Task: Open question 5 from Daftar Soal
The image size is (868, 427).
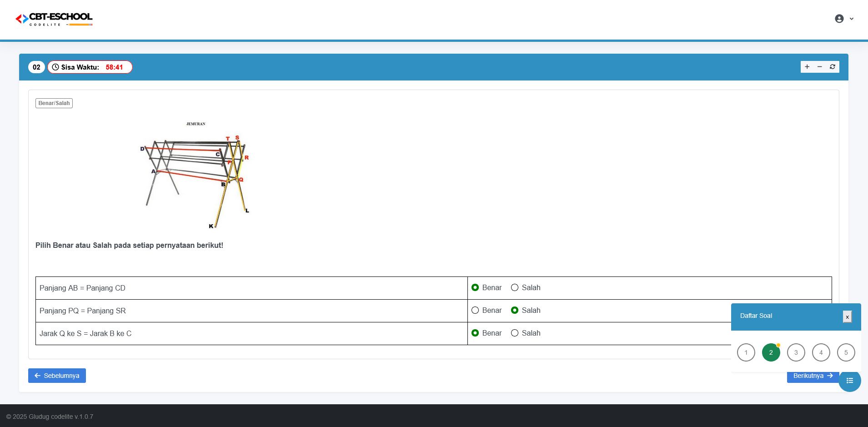Action: 845,352
